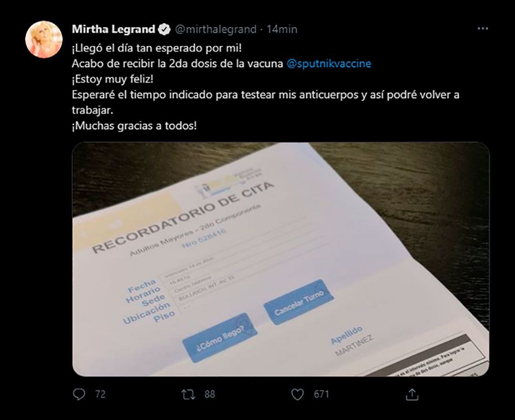Open Mirtha Legrand's profile avatar
515x420 pixels.
pos(43,40)
